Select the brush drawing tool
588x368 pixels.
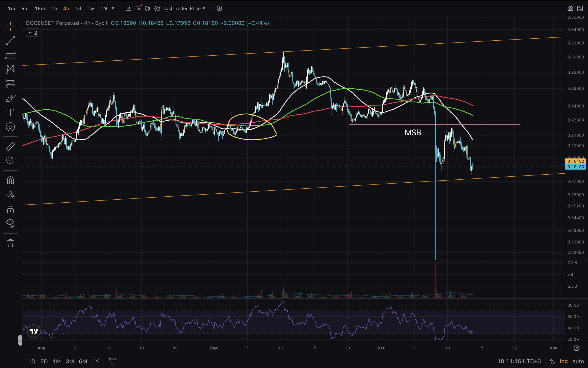[x=10, y=98]
